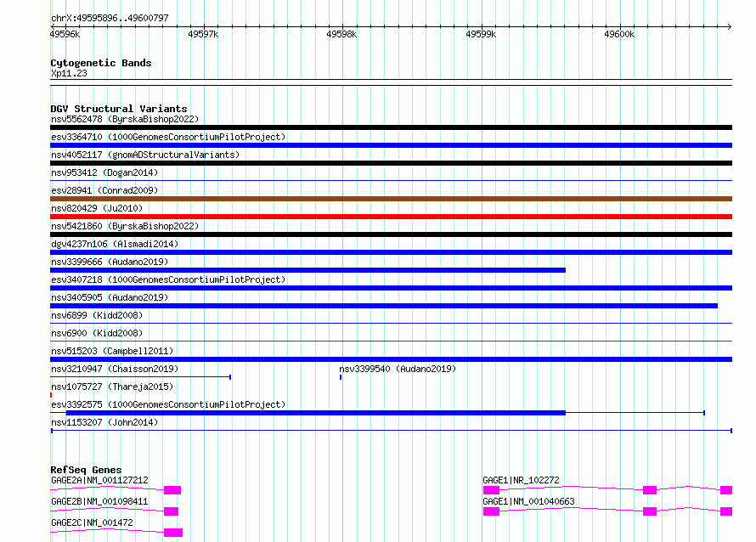
Task: Click the 49597k ruler position label
Action: pos(203,34)
